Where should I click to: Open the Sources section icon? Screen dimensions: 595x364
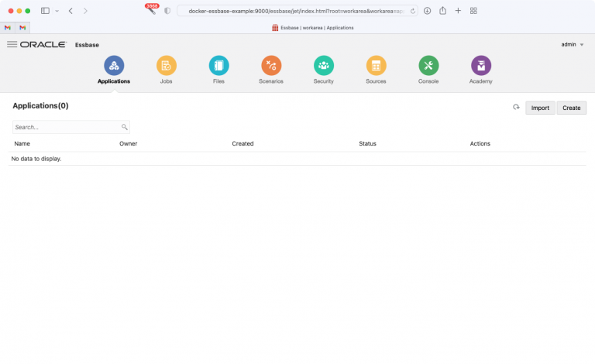pyautogui.click(x=376, y=66)
